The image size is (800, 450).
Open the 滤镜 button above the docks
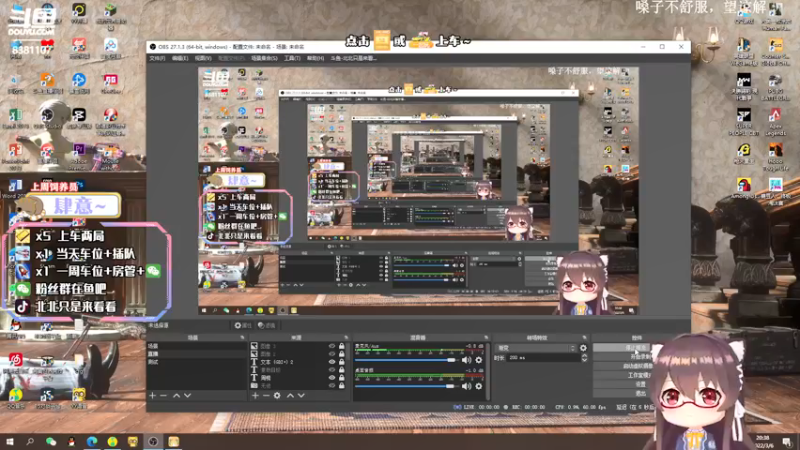pos(266,326)
